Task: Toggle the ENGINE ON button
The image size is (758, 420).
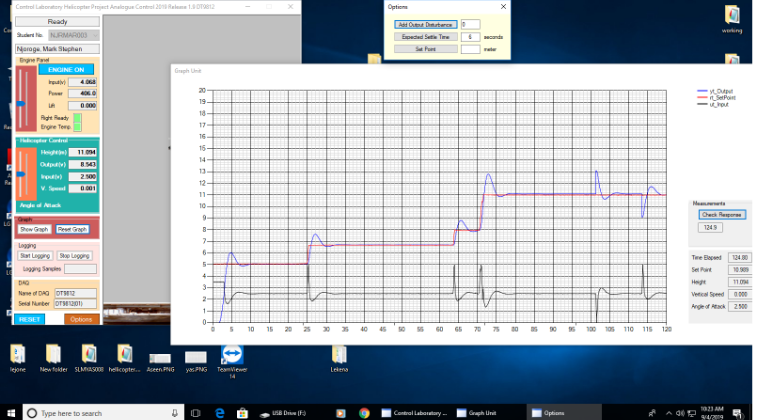Action: coord(68,70)
